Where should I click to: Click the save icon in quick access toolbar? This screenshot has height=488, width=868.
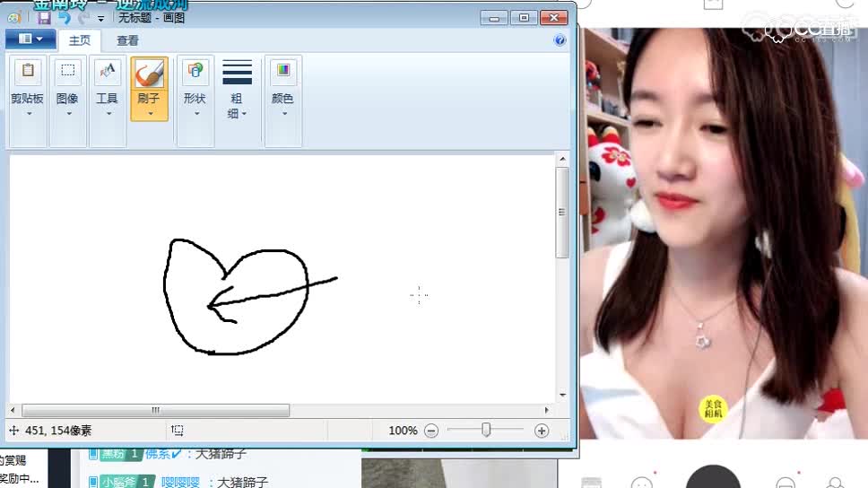click(x=44, y=18)
